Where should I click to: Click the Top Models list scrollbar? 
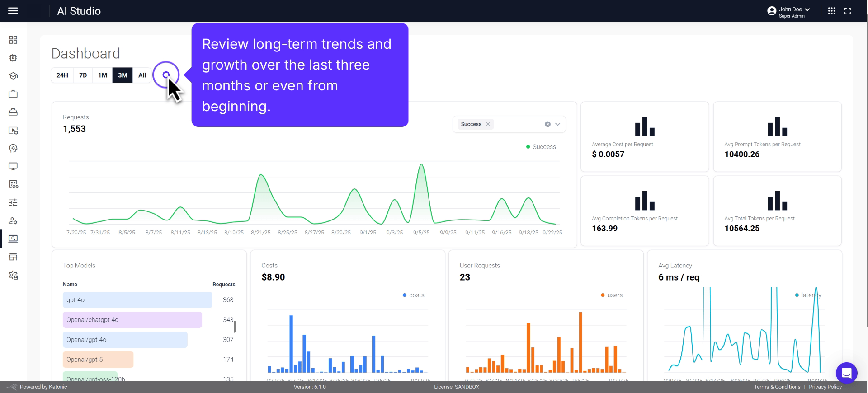coord(234,326)
